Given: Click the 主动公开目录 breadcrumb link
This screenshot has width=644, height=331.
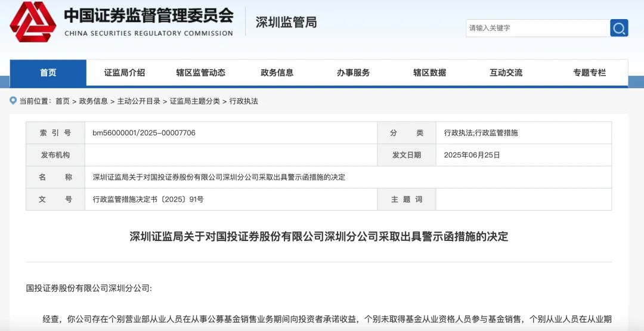Looking at the screenshot, I should [x=139, y=101].
